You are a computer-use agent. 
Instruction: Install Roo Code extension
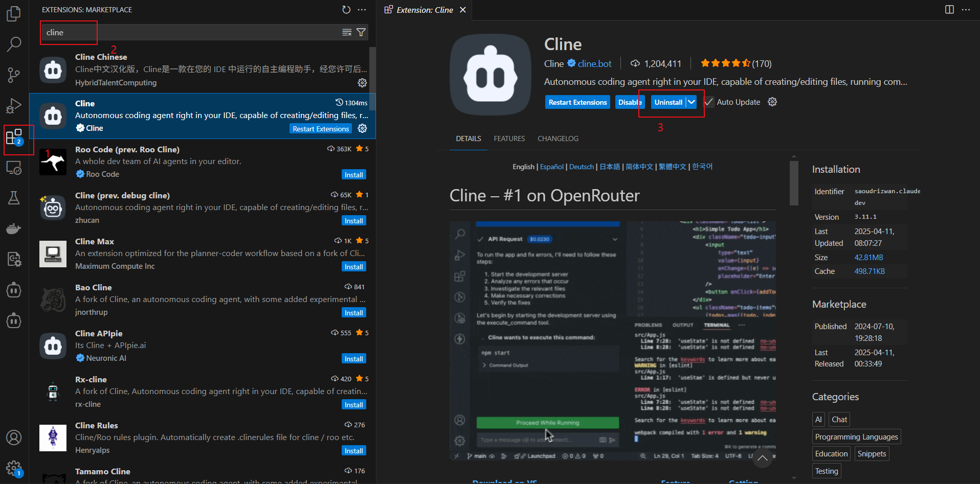tap(353, 175)
